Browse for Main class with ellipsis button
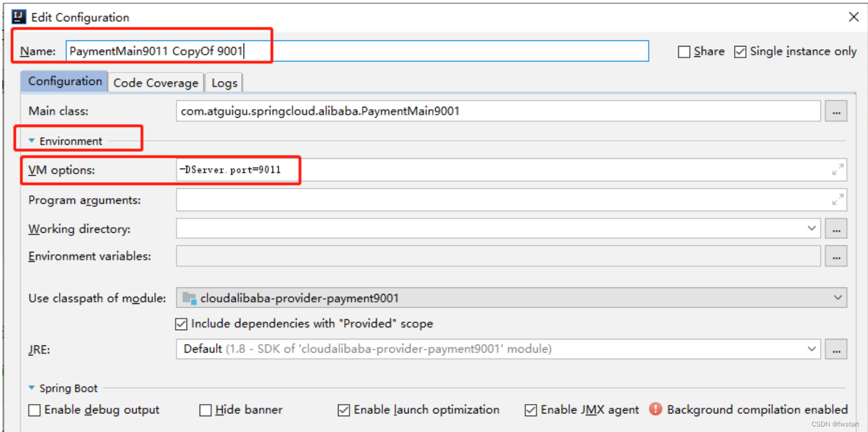This screenshot has height=432, width=868. (x=836, y=111)
